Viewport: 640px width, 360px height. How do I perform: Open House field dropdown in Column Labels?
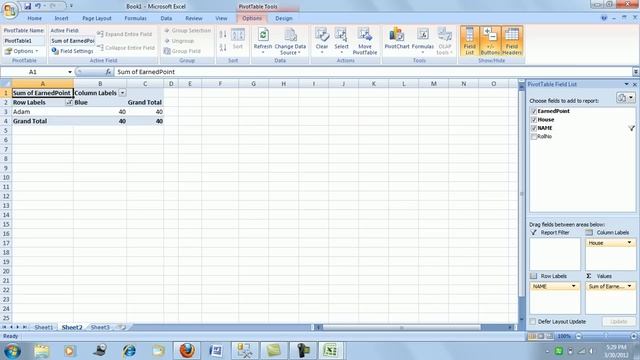tap(629, 243)
